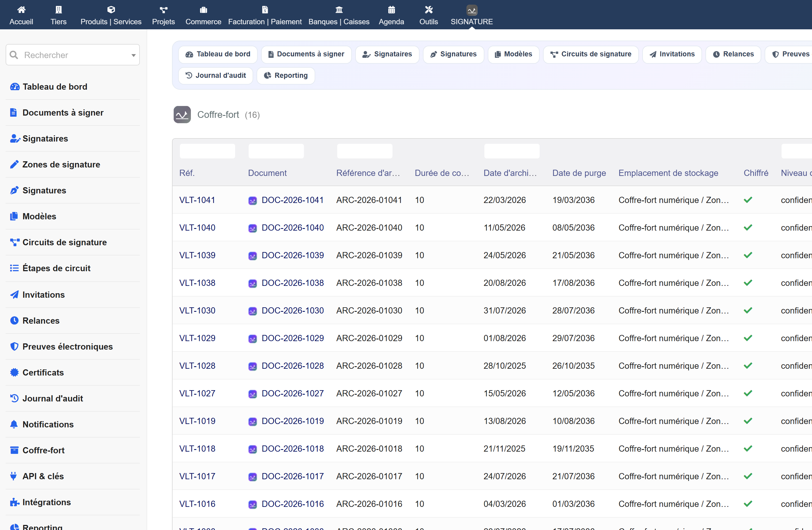Click the API & clés plug icon
The image size is (812, 530).
14,476
